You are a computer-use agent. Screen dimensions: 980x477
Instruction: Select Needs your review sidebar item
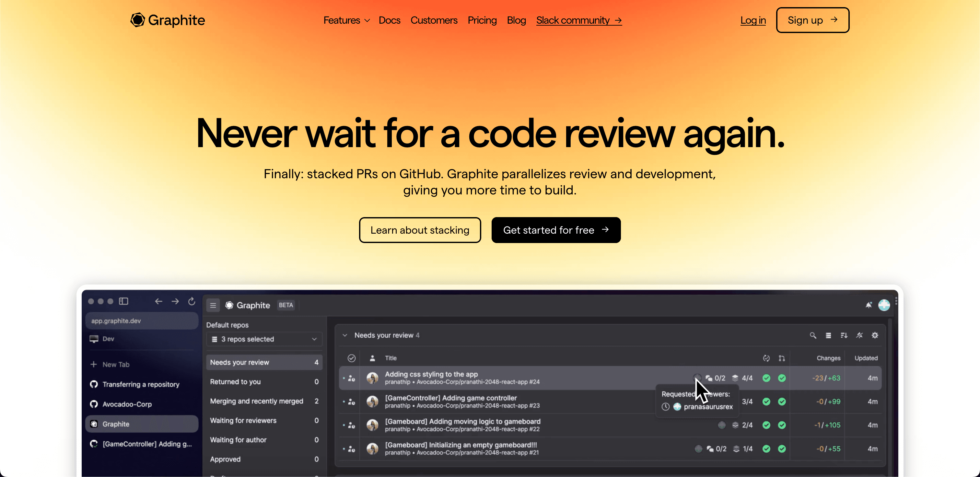[x=264, y=362]
